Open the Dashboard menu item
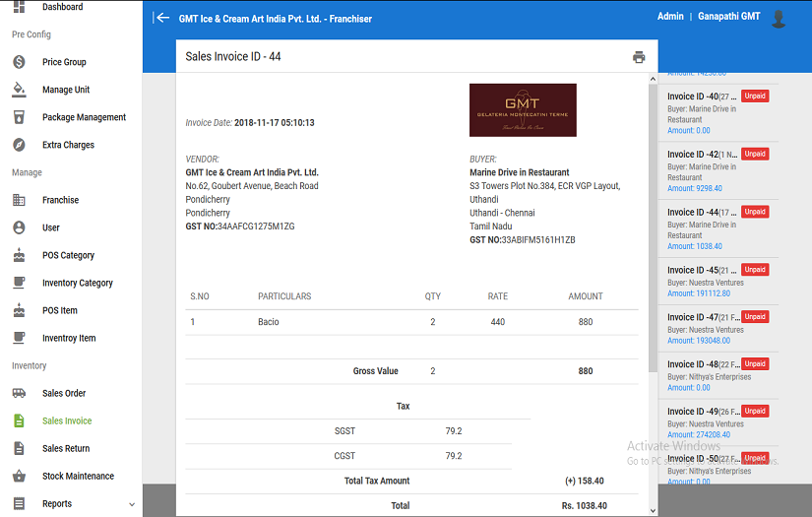Screen dimensions: 812x517 coord(63,7)
